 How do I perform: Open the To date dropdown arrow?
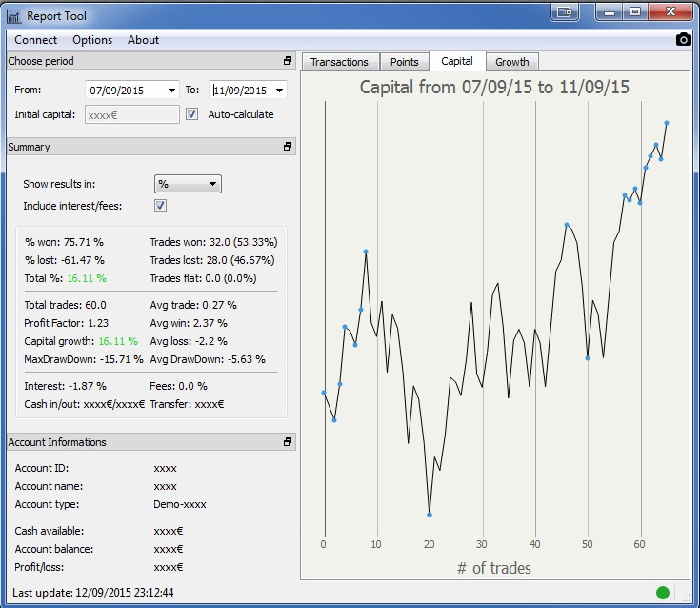(279, 91)
